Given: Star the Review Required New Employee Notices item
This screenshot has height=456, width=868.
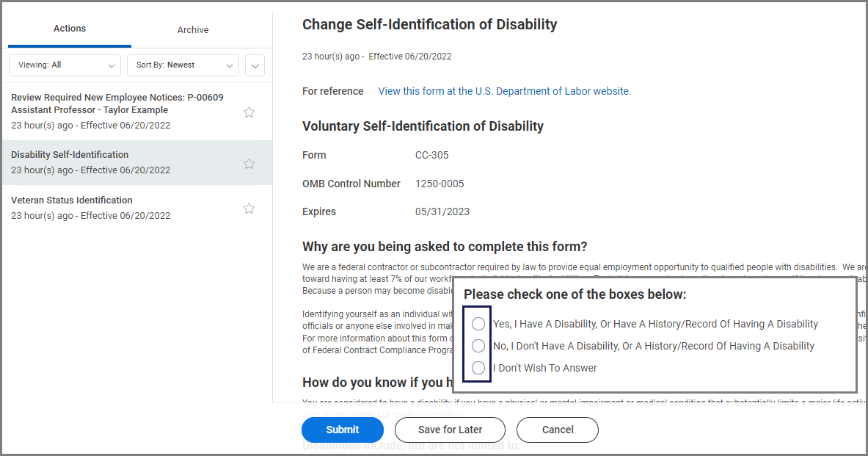Looking at the screenshot, I should 249,112.
